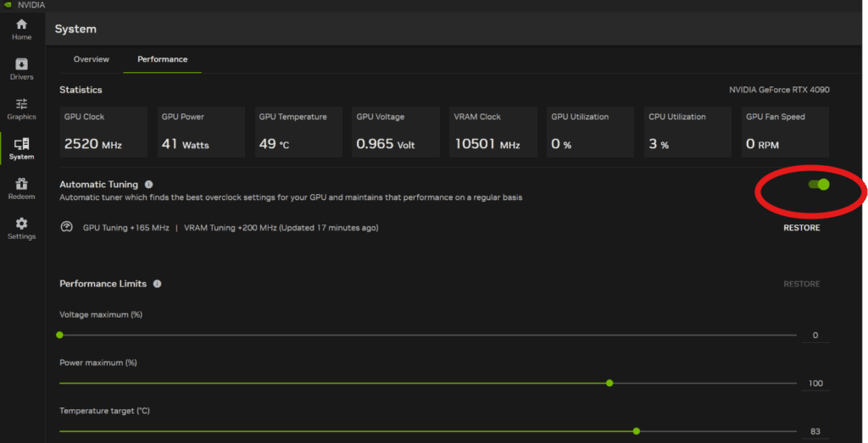Open the Settings gear in sidebar
Screen dimensions: 868x443
[x=21, y=224]
